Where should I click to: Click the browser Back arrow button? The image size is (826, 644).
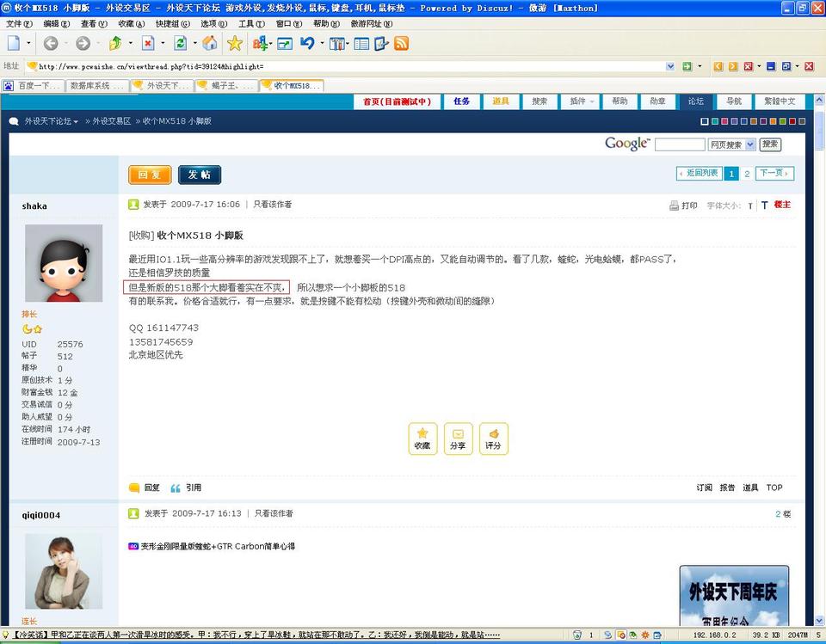(51, 43)
